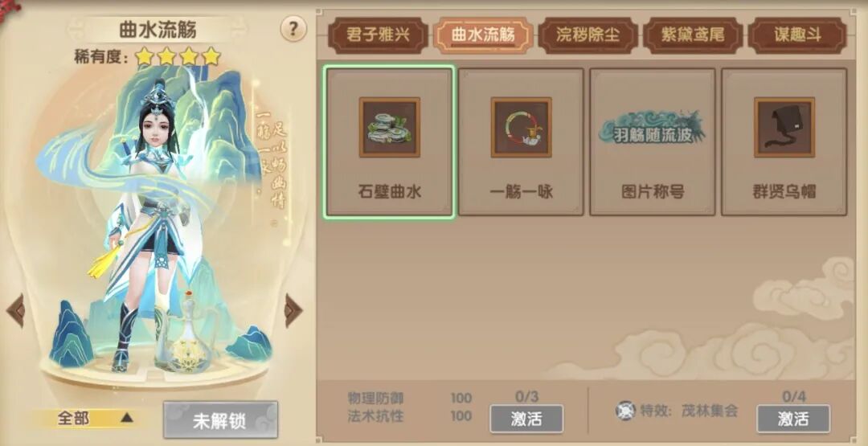The width and height of the screenshot is (868, 446).
Task: Go to next costume with right arrow
Action: click(x=293, y=310)
